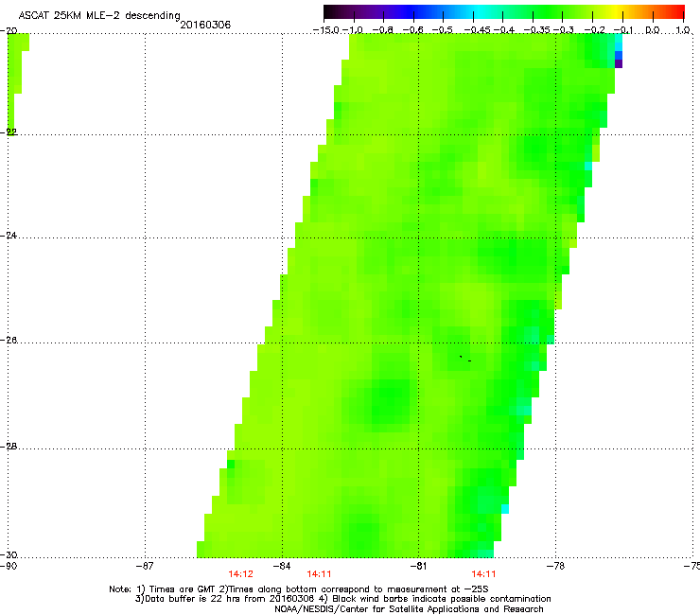
Task: Click the -0.6 color scale label
Action: tap(413, 30)
